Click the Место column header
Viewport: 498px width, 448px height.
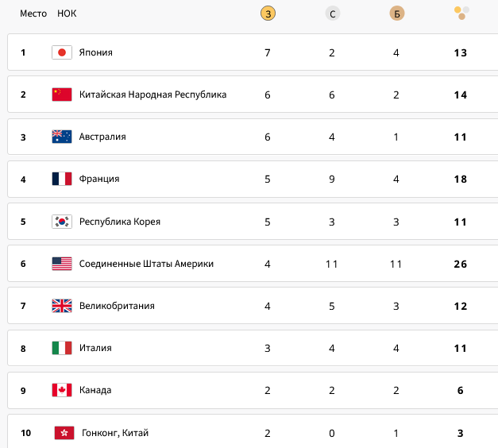coord(33,14)
